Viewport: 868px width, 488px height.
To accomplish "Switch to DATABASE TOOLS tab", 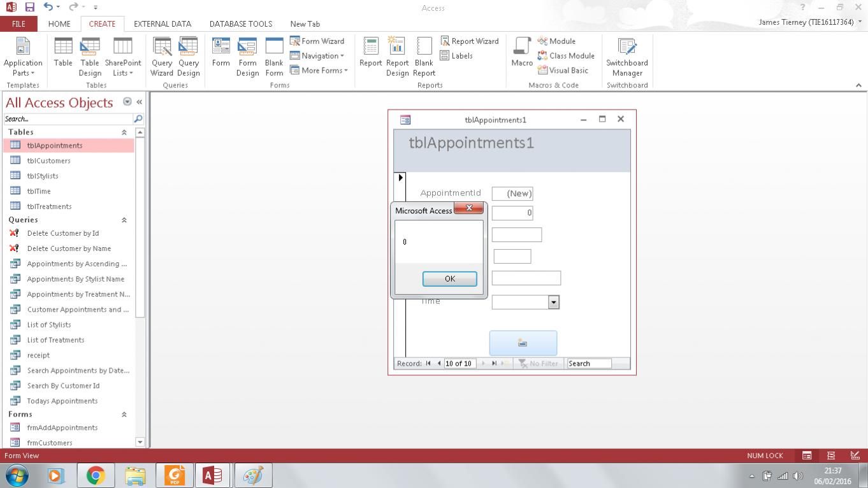I will pyautogui.click(x=241, y=24).
